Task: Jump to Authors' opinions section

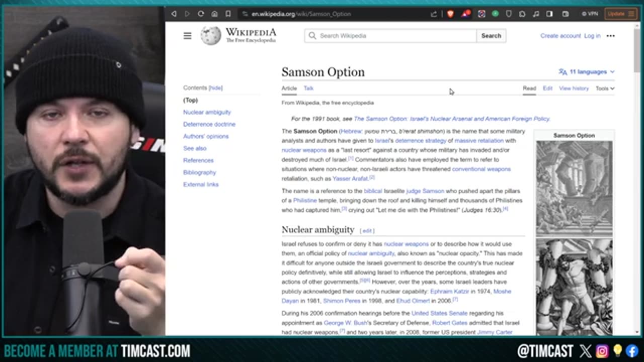Action: [x=206, y=136]
